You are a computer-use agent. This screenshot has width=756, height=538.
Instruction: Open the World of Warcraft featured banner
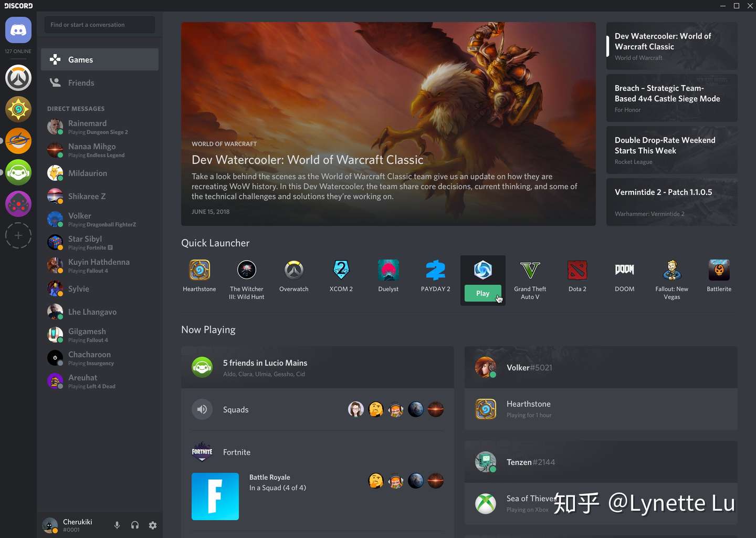point(388,124)
